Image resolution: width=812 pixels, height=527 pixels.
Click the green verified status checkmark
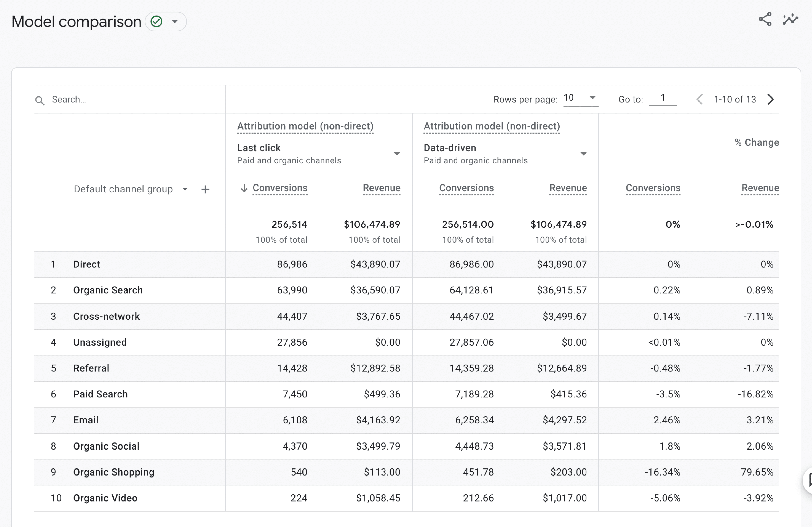(x=157, y=21)
